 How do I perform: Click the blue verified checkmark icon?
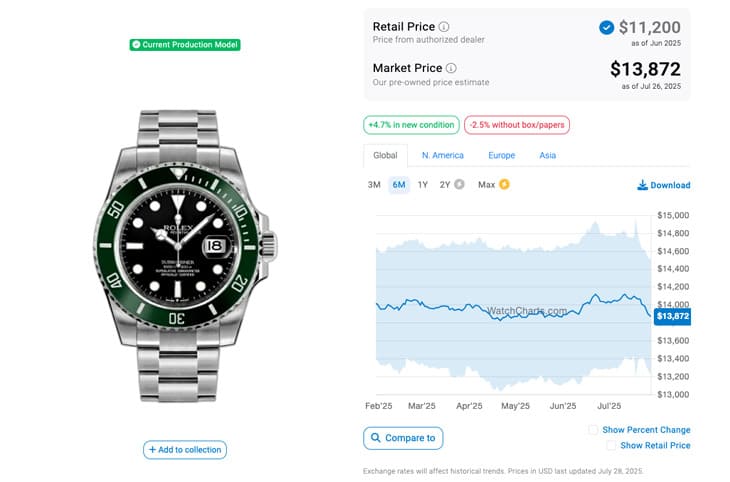(x=606, y=28)
